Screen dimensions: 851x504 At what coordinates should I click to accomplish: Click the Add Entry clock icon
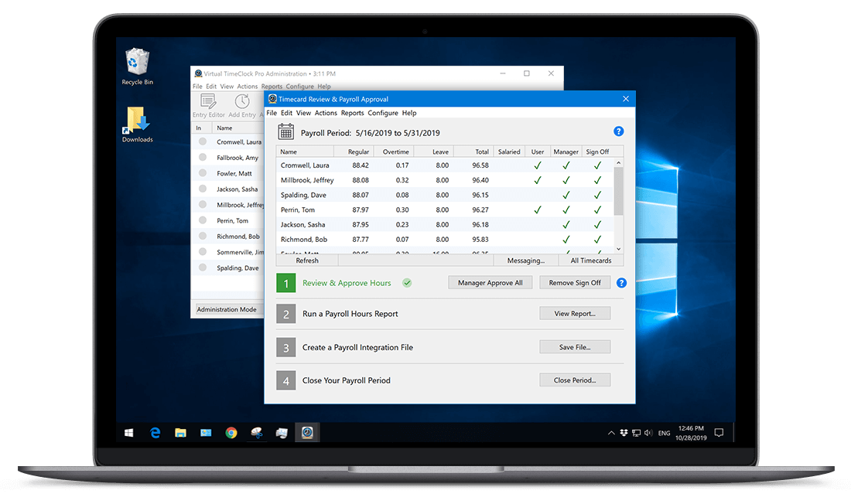point(242,101)
